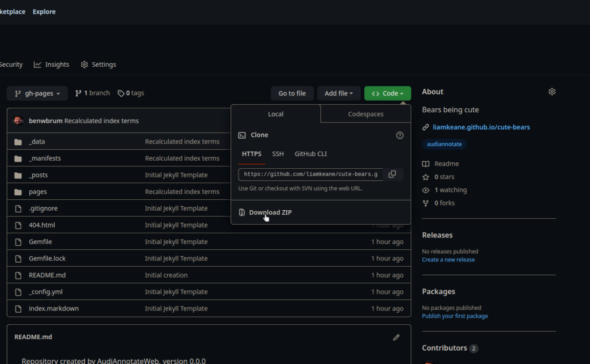Click the HTTPS clone URL field

point(311,175)
